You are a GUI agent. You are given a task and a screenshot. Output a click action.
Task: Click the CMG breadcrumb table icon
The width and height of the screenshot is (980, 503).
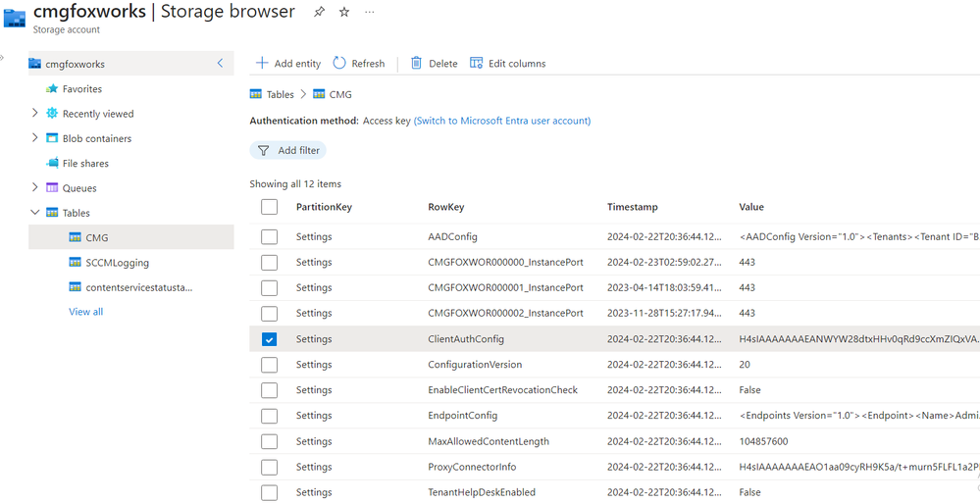(319, 94)
